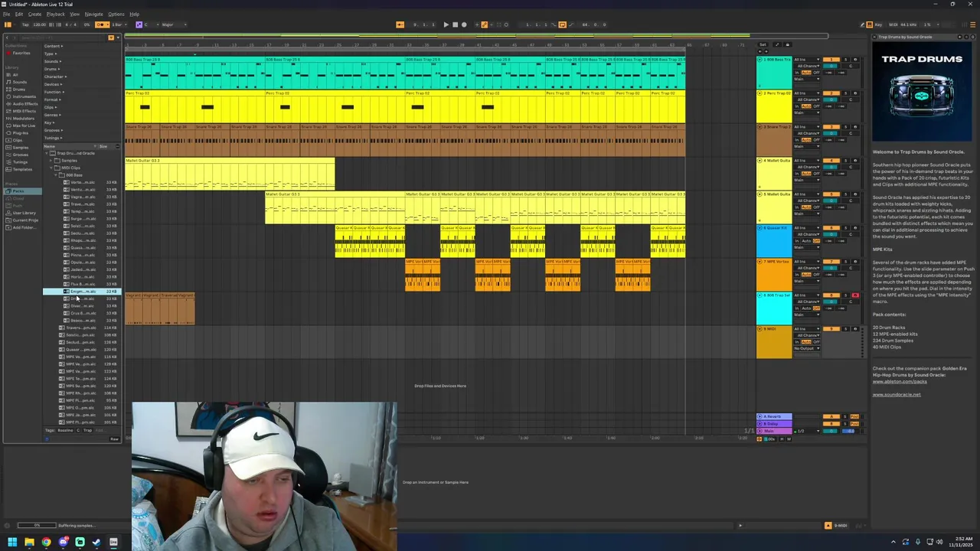Open the Current Project place
This screenshot has width=980, height=551.
click(x=24, y=220)
